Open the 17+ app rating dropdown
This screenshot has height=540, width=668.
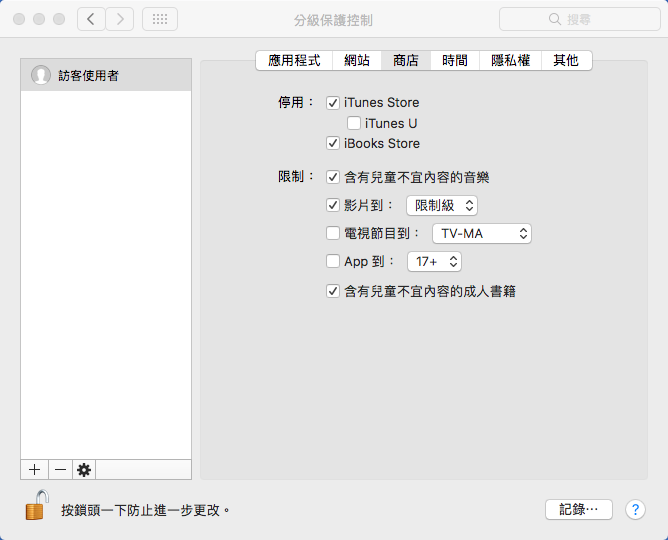pyautogui.click(x=435, y=261)
